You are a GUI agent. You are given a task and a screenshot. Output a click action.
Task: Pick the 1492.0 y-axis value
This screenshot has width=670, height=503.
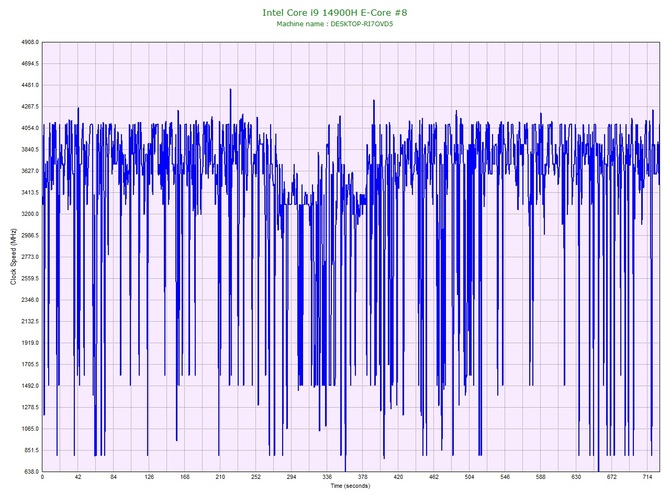click(29, 386)
